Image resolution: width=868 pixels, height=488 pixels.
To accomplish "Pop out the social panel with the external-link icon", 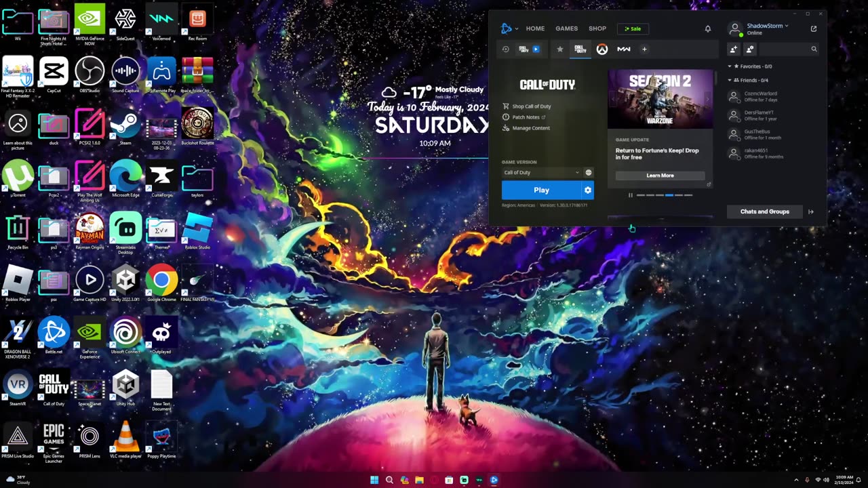I will (x=814, y=28).
